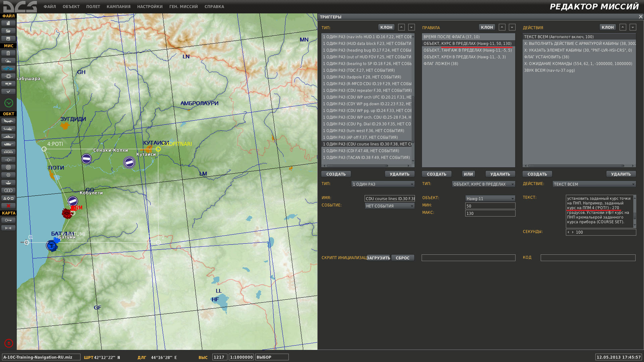Expand the СОБЫТИЕ 'НЕТ СОБЫТИЯ' dropdown
The width and height of the screenshot is (644, 362).
(x=390, y=206)
